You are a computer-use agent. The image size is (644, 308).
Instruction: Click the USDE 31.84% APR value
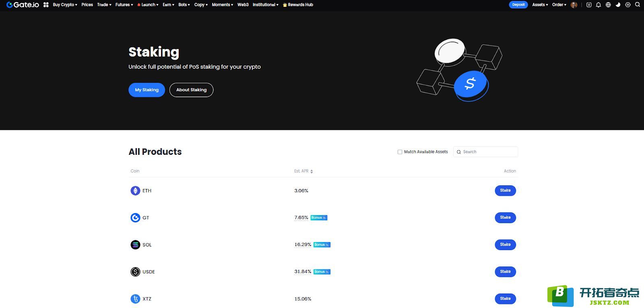(x=303, y=272)
